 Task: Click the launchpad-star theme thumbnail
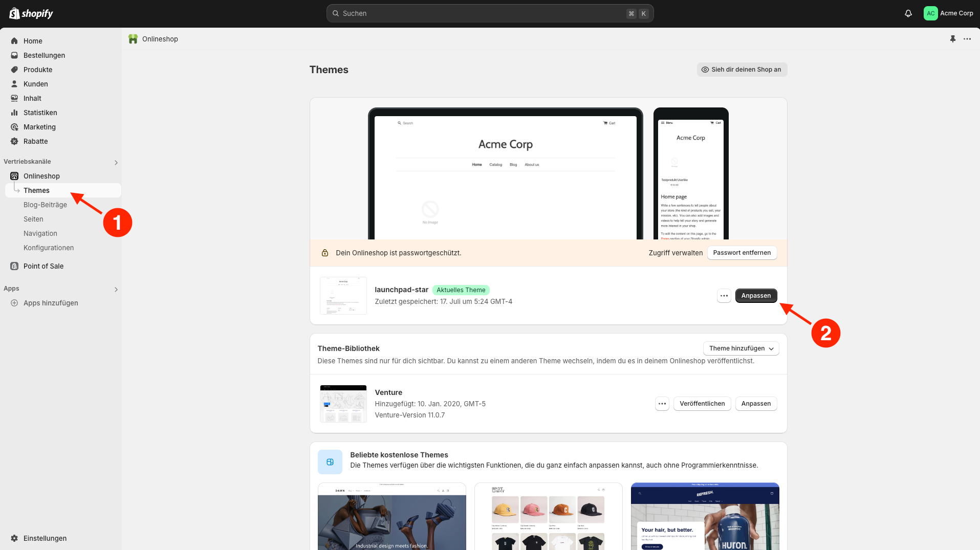click(343, 296)
